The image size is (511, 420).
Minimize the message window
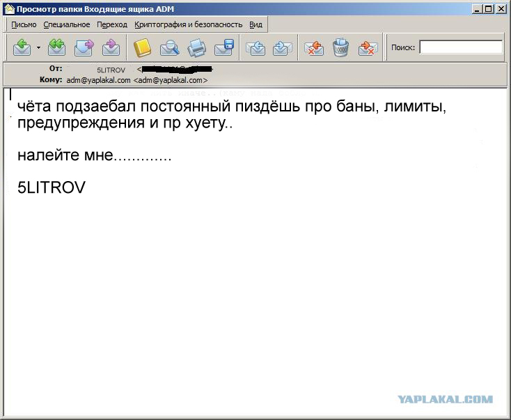[477, 9]
